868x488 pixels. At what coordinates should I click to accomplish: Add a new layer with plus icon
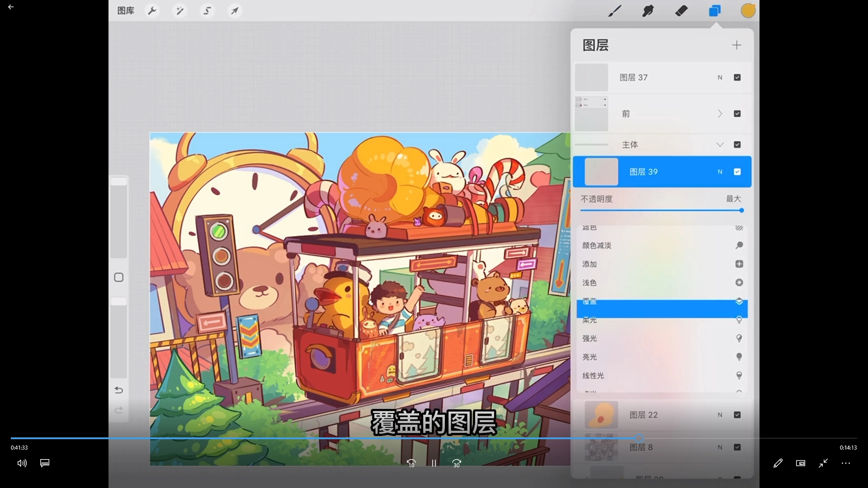tap(736, 45)
